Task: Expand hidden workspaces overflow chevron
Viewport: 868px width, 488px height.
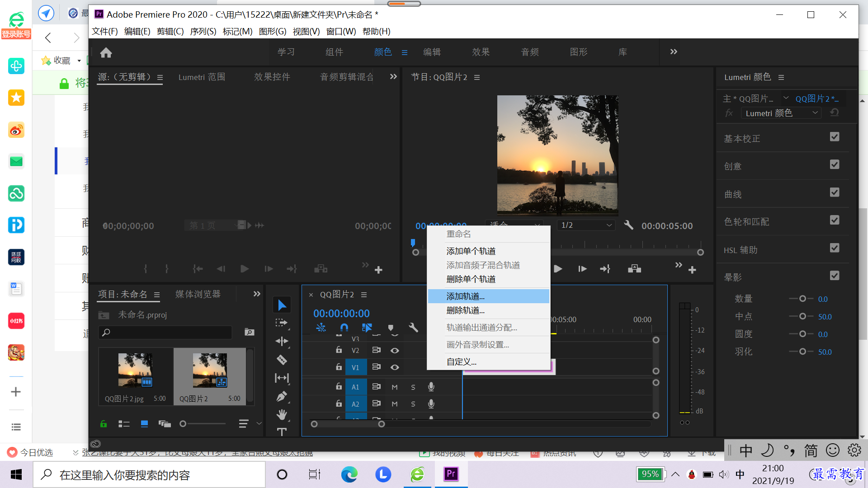Action: 674,52
